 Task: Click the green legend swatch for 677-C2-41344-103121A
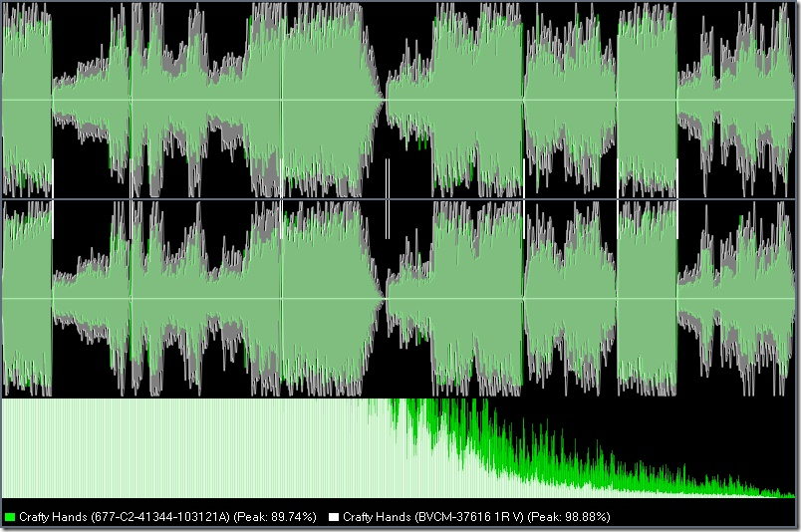point(9,517)
